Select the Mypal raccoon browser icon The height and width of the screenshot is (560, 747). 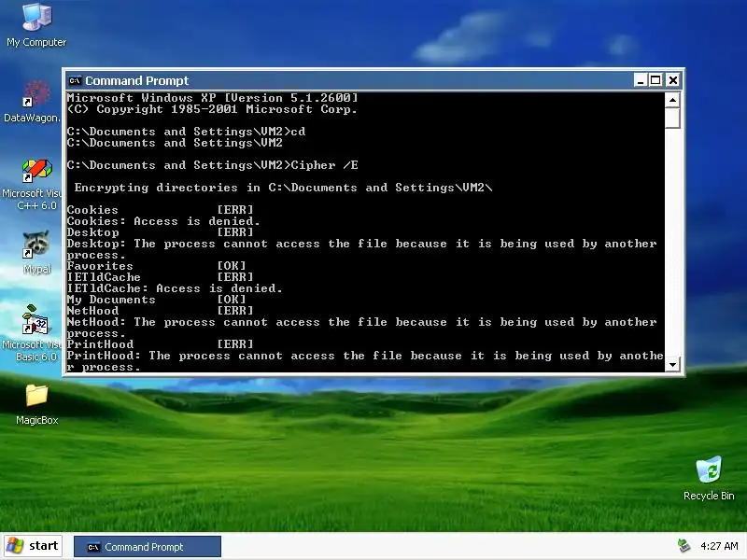pyautogui.click(x=36, y=253)
